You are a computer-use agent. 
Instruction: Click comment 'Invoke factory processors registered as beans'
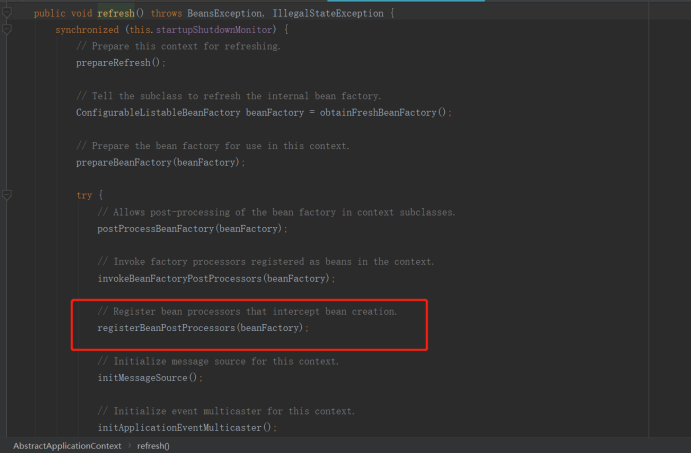[x=266, y=262]
